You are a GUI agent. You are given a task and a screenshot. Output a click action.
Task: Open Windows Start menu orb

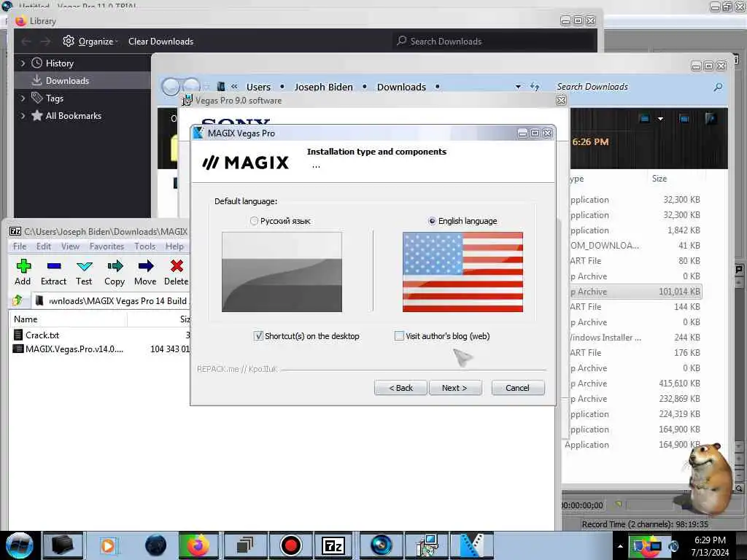(x=20, y=545)
